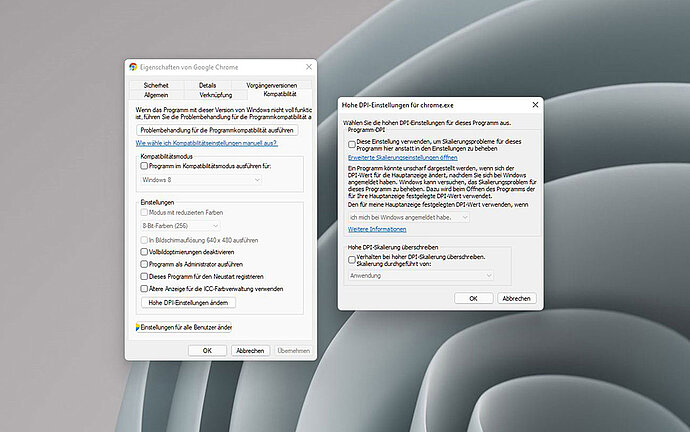Image resolution: width=690 pixels, height=432 pixels.
Task: Confirm properties dialog with OK
Action: pos(207,351)
